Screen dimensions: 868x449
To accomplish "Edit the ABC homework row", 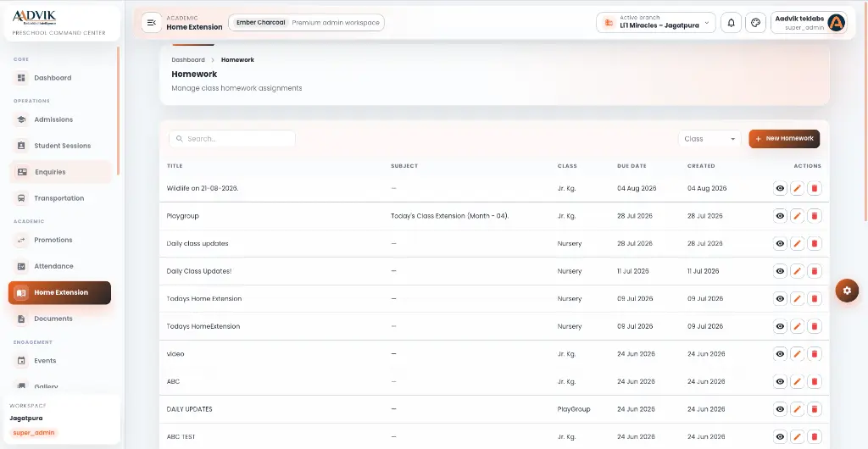I will tap(797, 382).
